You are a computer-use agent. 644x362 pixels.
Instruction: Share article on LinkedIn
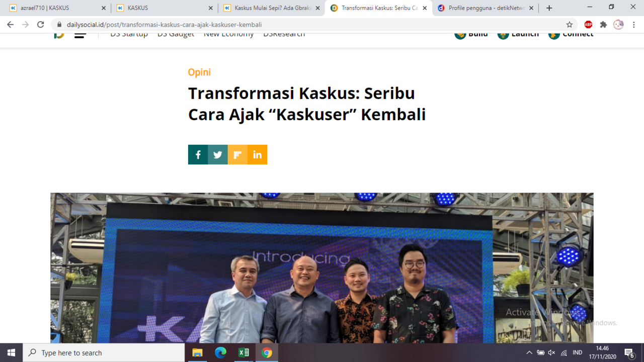(x=257, y=155)
